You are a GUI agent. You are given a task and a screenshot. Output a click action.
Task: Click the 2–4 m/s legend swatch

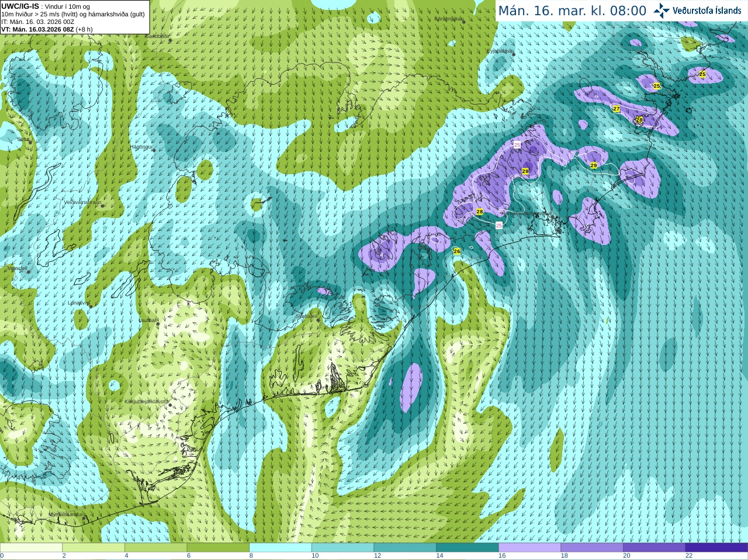click(x=93, y=548)
